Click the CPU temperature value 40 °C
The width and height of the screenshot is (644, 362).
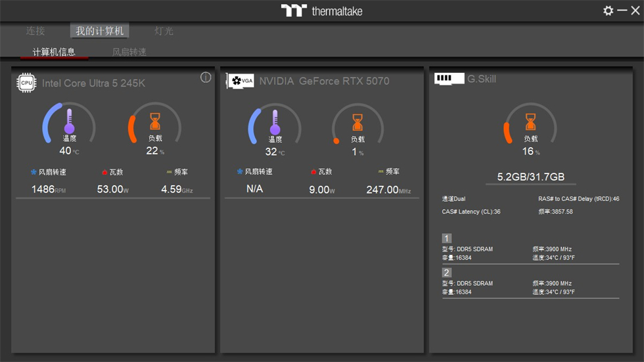(x=69, y=151)
